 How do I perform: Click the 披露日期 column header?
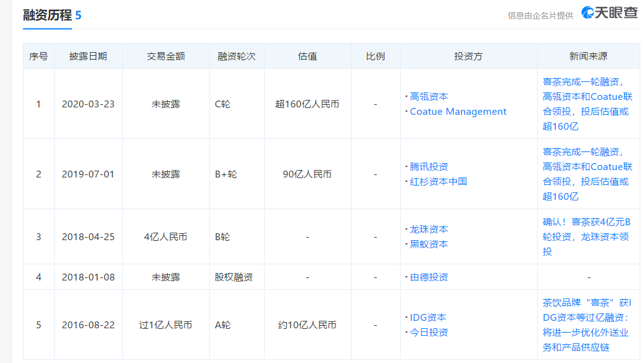point(88,56)
